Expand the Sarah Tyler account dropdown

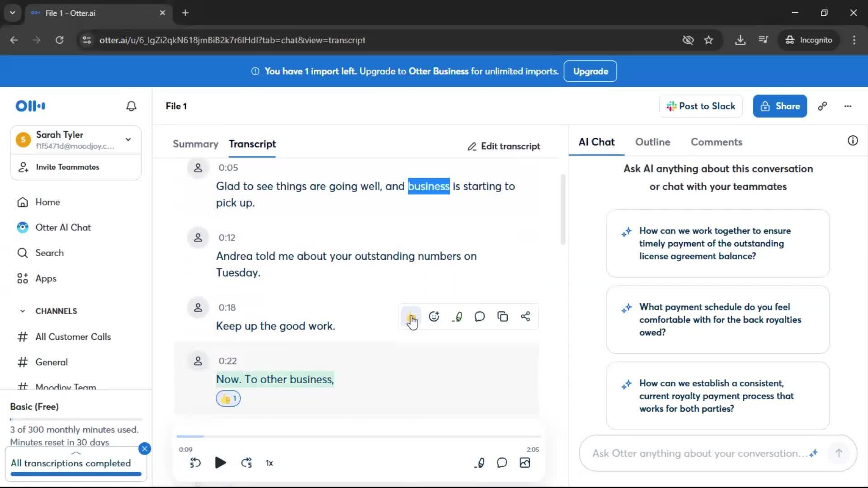click(x=128, y=139)
